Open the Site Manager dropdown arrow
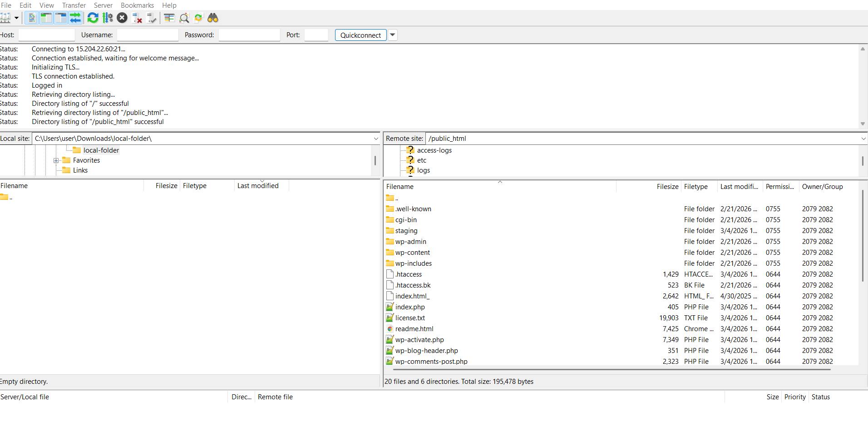Screen dimensions: 868x422 tap(16, 18)
